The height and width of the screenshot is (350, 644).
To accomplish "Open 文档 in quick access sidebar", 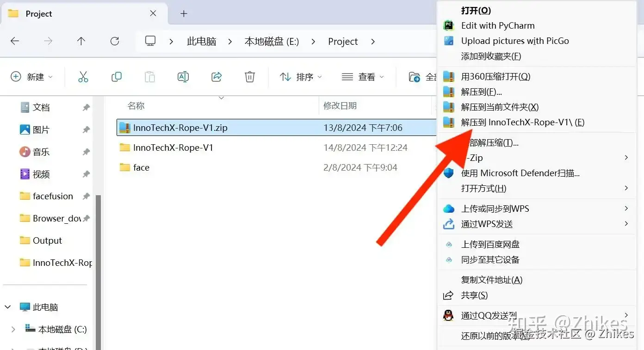I will point(41,107).
